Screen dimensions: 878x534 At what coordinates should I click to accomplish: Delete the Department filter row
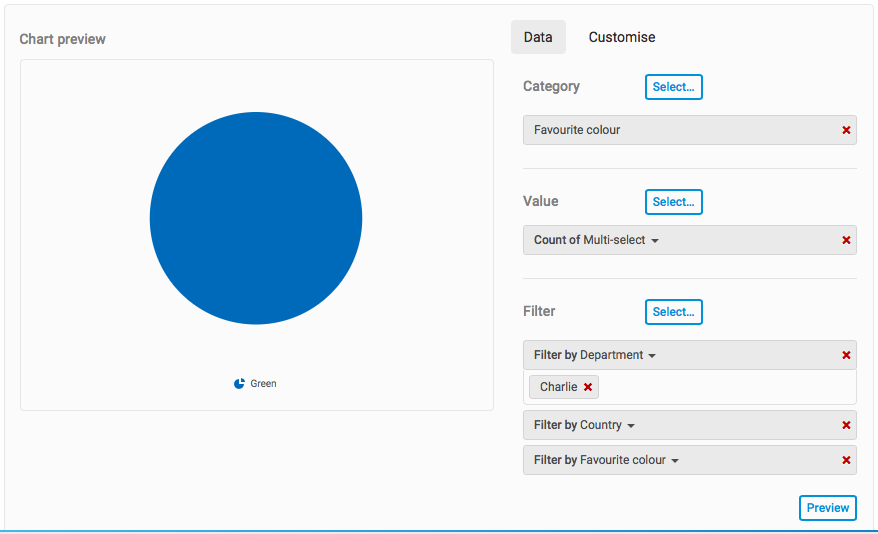click(x=846, y=355)
